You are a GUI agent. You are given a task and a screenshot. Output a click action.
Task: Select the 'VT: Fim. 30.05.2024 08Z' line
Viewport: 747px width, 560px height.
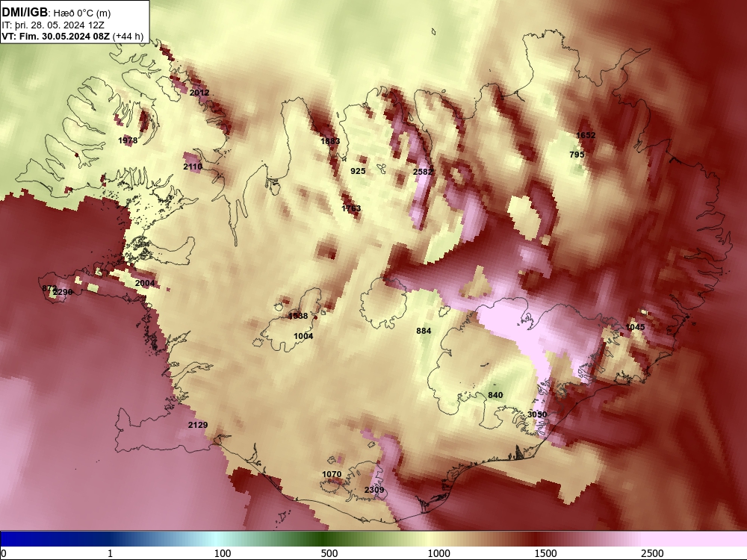pyautogui.click(x=56, y=36)
